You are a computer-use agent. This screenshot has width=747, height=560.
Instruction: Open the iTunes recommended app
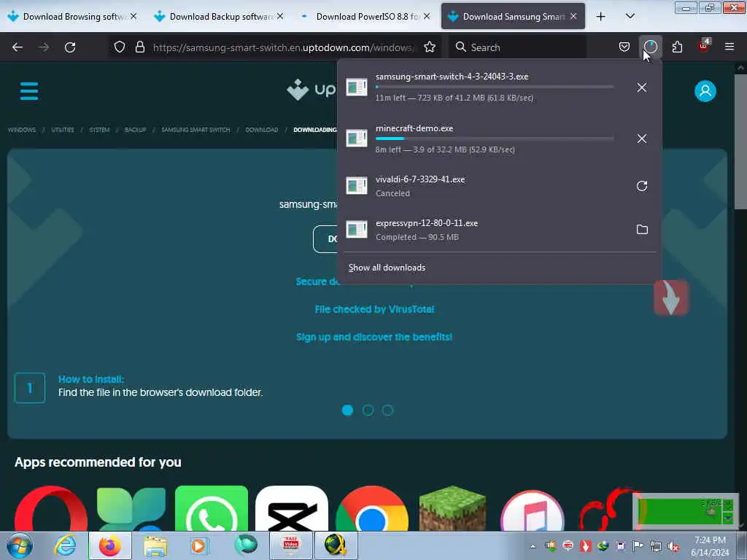pos(533,510)
